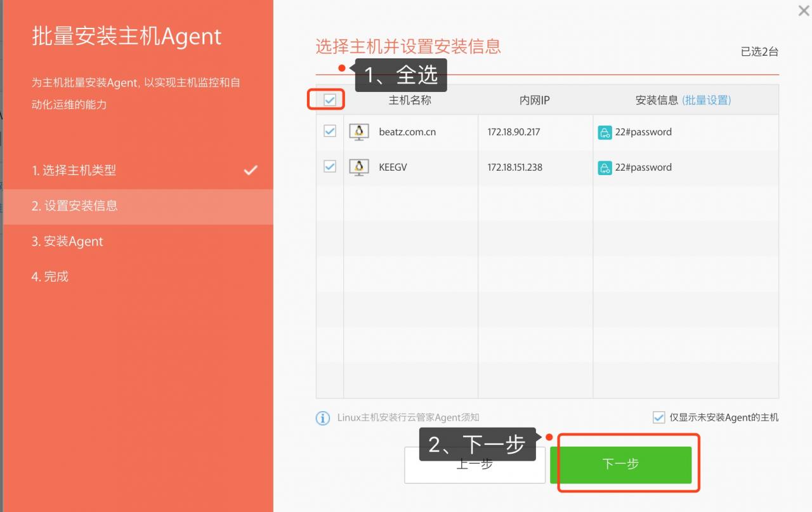The image size is (812, 512).
Task: Open the 批量设置 link
Action: coord(707,100)
